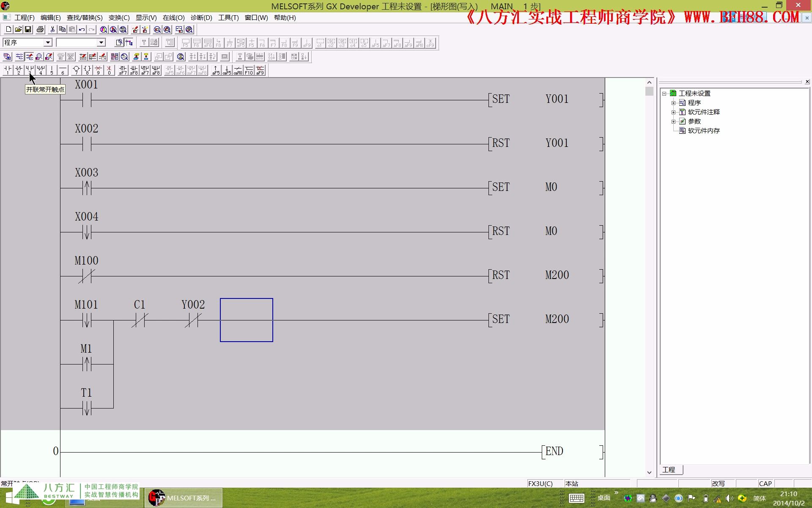The width and height of the screenshot is (812, 508).
Task: Click the ladder editor vertical scrollbar thumb
Action: pos(650,92)
